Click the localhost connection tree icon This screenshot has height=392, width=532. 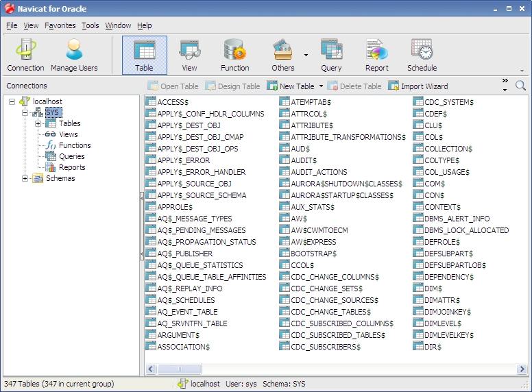(x=25, y=101)
